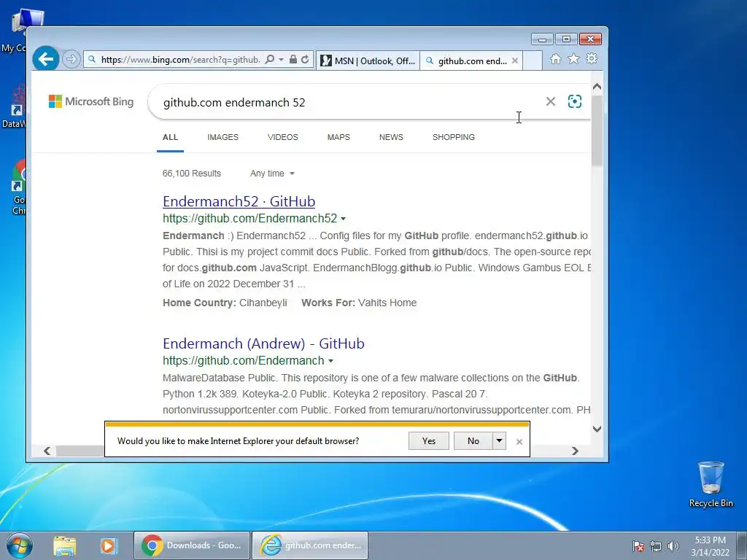Image resolution: width=747 pixels, height=560 pixels.
Task: Open the Endermanch52 · GitHub result
Action: 239,201
